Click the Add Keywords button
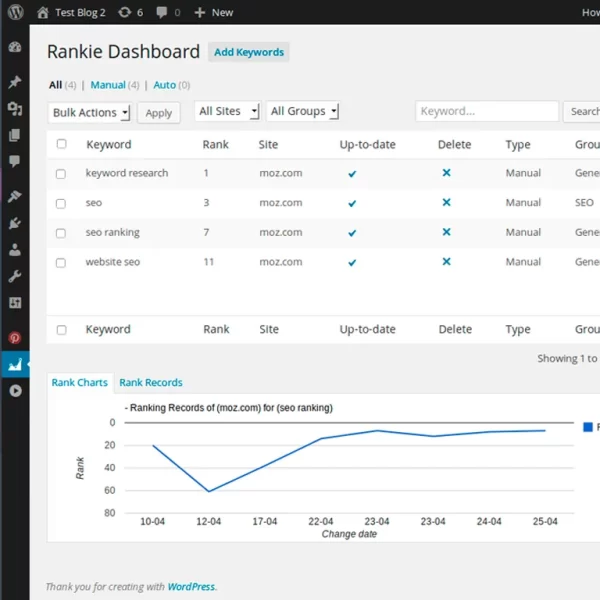The image size is (600, 600). (249, 52)
